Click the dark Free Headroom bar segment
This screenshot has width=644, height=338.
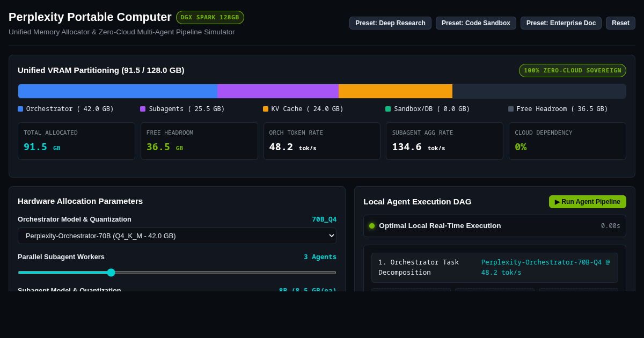point(539,91)
